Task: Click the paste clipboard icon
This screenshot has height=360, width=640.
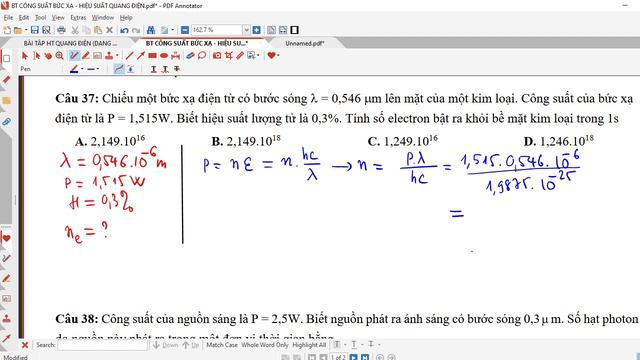Action: click(98, 30)
